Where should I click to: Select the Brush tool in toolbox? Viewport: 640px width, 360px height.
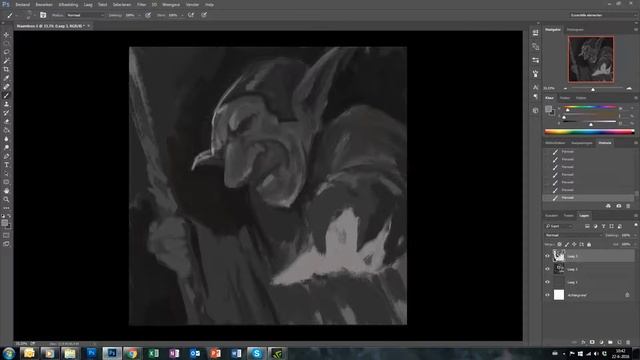(6, 96)
